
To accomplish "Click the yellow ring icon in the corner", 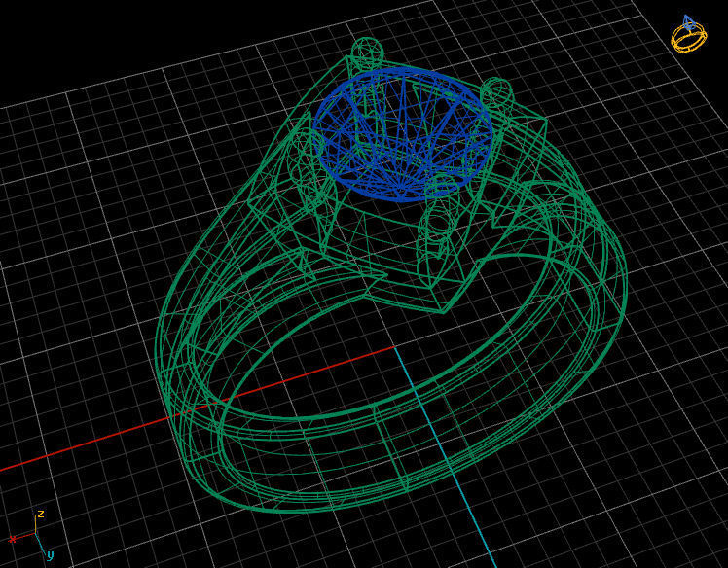I will (x=689, y=34).
